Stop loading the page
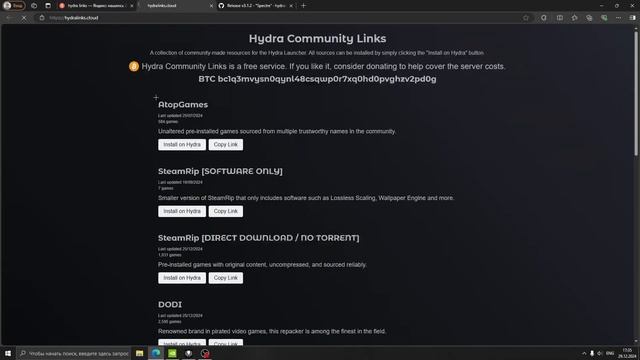This screenshot has width=640, height=360. click(24, 18)
